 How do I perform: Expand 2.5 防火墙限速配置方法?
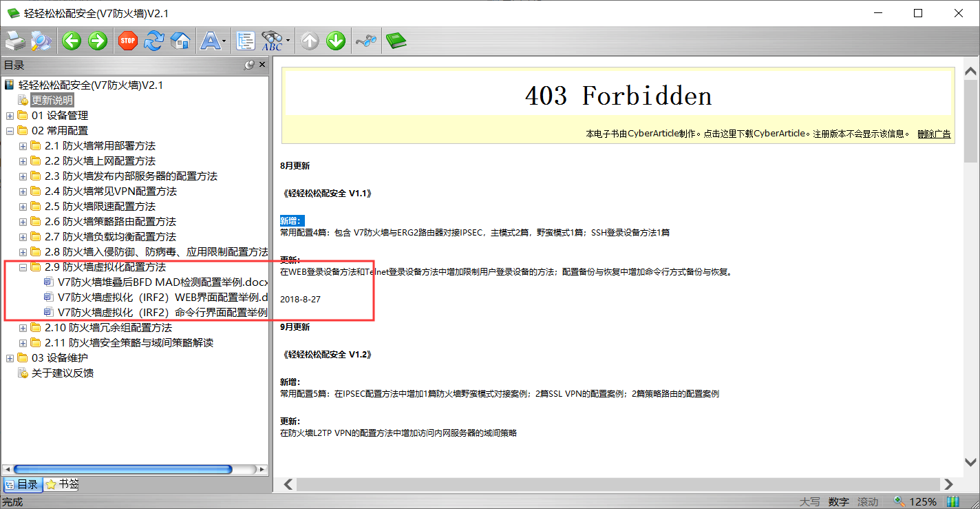tap(23, 207)
